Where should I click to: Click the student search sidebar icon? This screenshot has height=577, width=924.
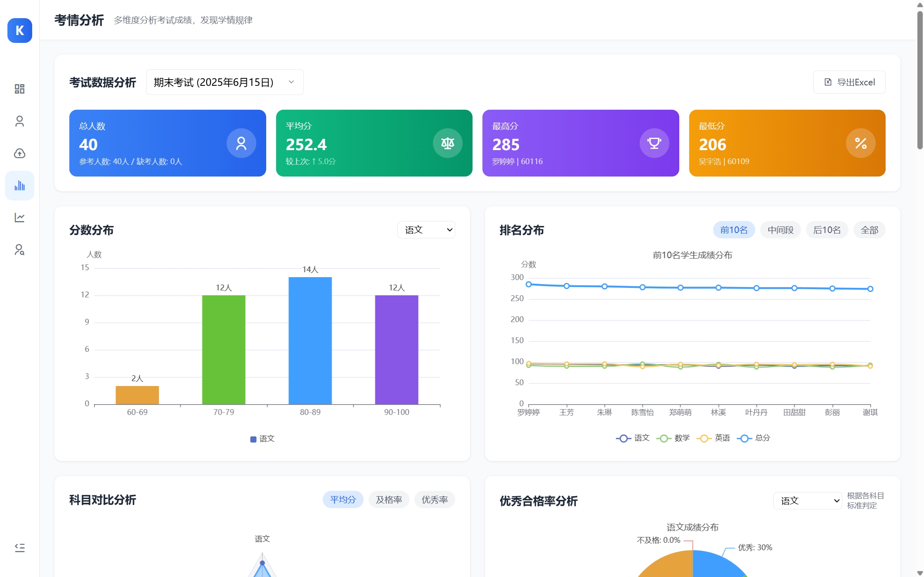pos(19,250)
